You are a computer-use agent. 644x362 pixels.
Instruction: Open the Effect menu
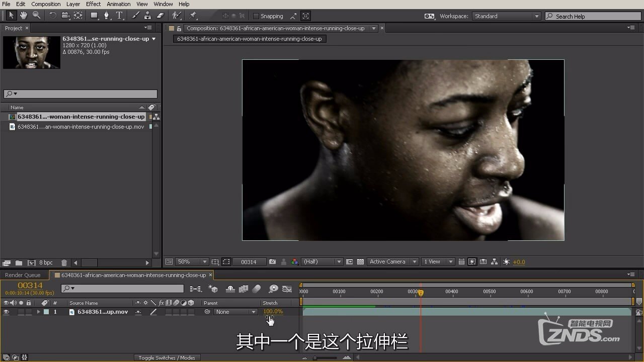pyautogui.click(x=93, y=4)
